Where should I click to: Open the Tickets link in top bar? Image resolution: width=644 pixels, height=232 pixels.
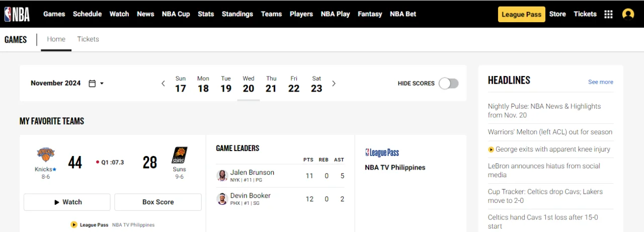[x=585, y=14]
